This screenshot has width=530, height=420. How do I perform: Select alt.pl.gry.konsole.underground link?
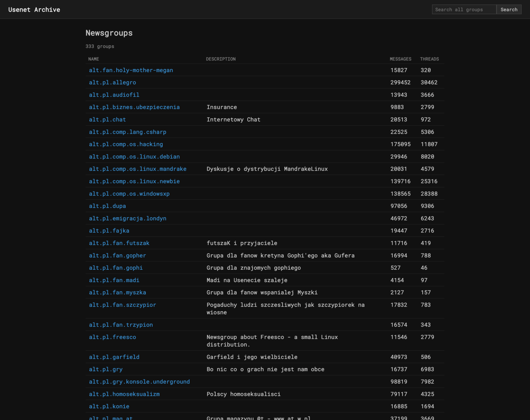(139, 382)
